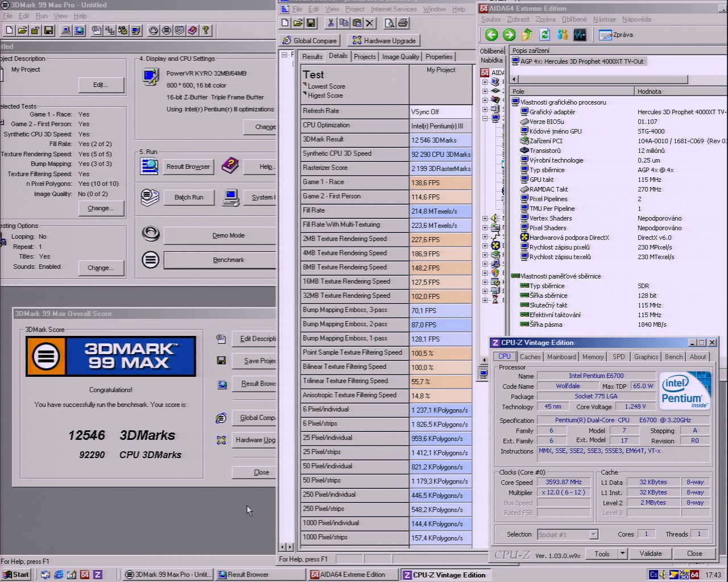Click the Demo Mode button
Screen dimensions: 728x582
[x=220, y=235]
